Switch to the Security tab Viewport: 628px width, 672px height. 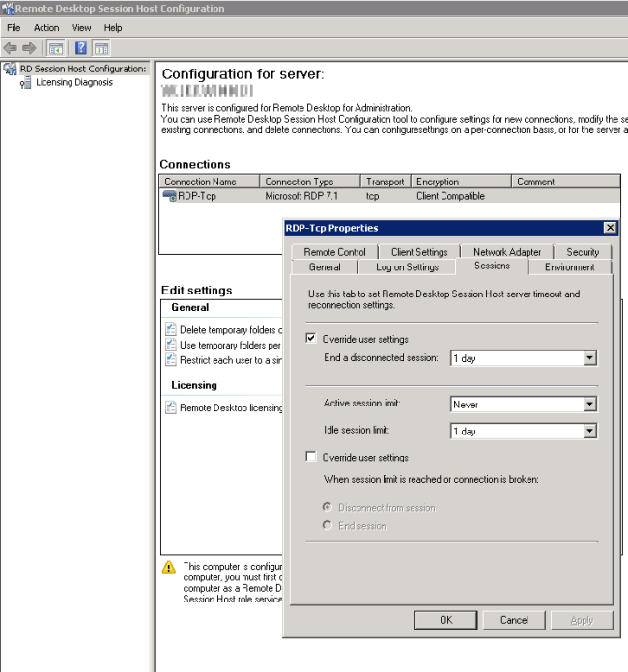(x=583, y=252)
